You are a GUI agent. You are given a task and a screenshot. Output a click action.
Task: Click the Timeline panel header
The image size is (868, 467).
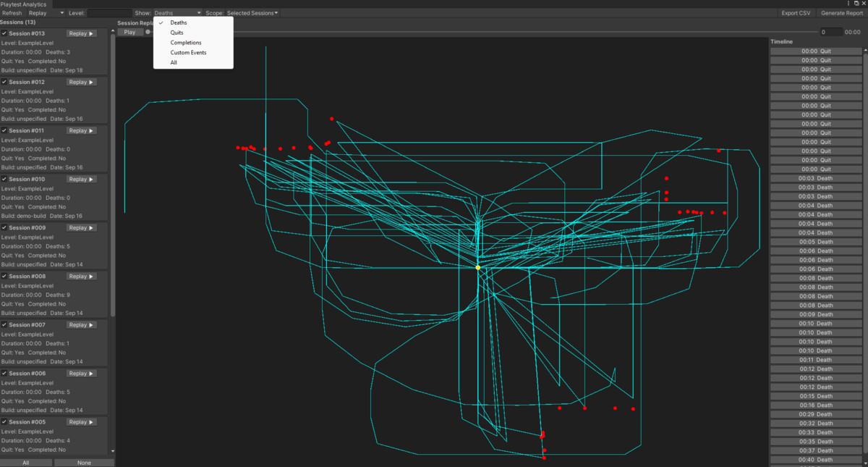[x=782, y=41]
